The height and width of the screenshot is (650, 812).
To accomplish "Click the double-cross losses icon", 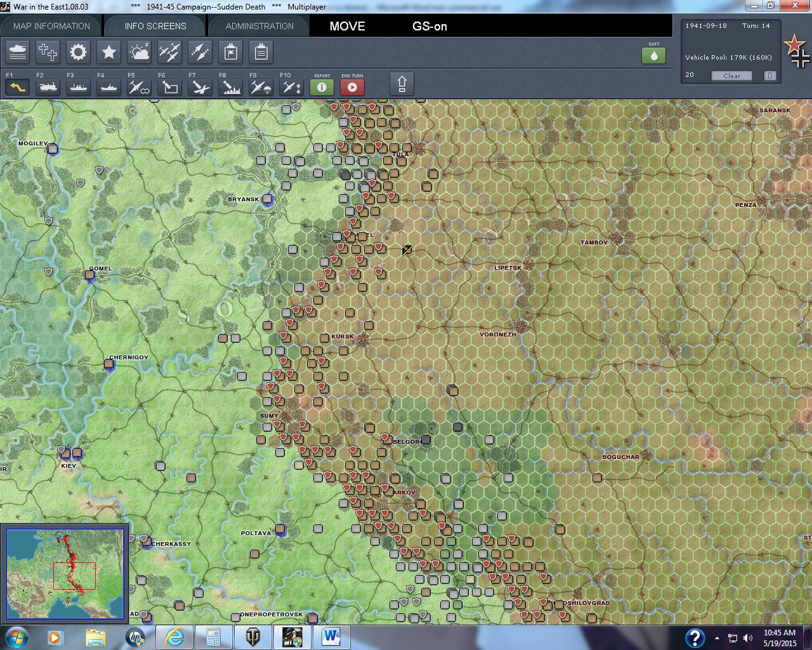I will (x=48, y=52).
